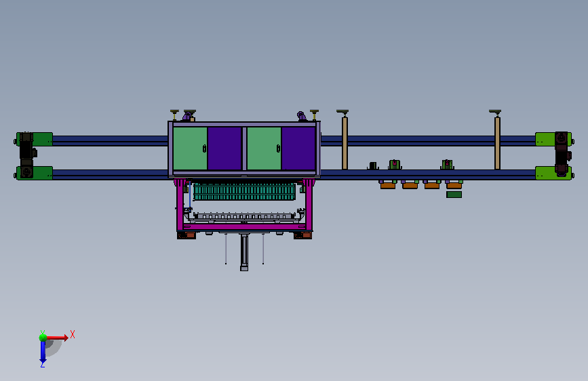
Task: Select the upper blue rail left of the cabinet
Action: (111, 140)
